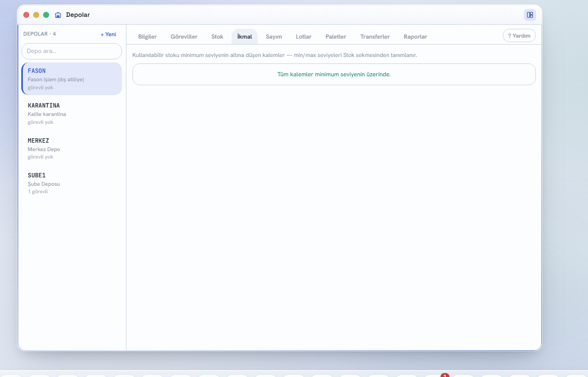The width and height of the screenshot is (588, 377).
Task: Open the Bilgiler tab
Action: click(147, 37)
